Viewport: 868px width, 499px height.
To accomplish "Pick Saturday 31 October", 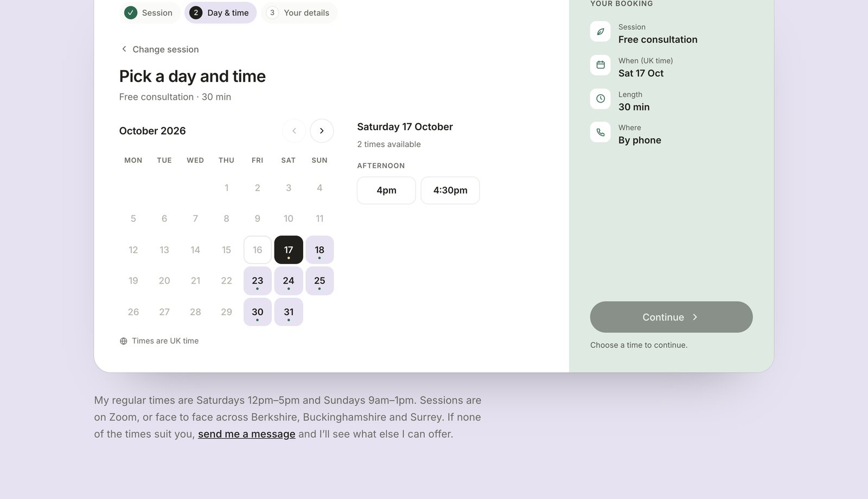I will point(289,312).
